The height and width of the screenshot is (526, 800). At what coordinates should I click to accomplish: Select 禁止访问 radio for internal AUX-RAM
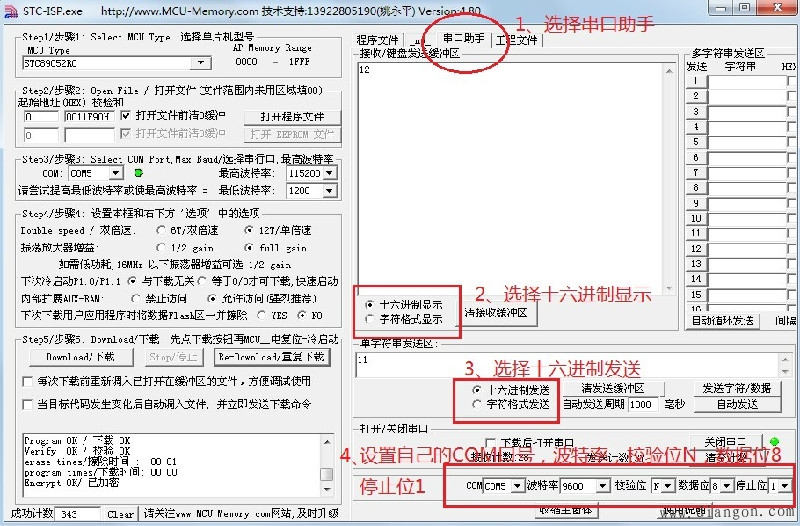pos(136,298)
